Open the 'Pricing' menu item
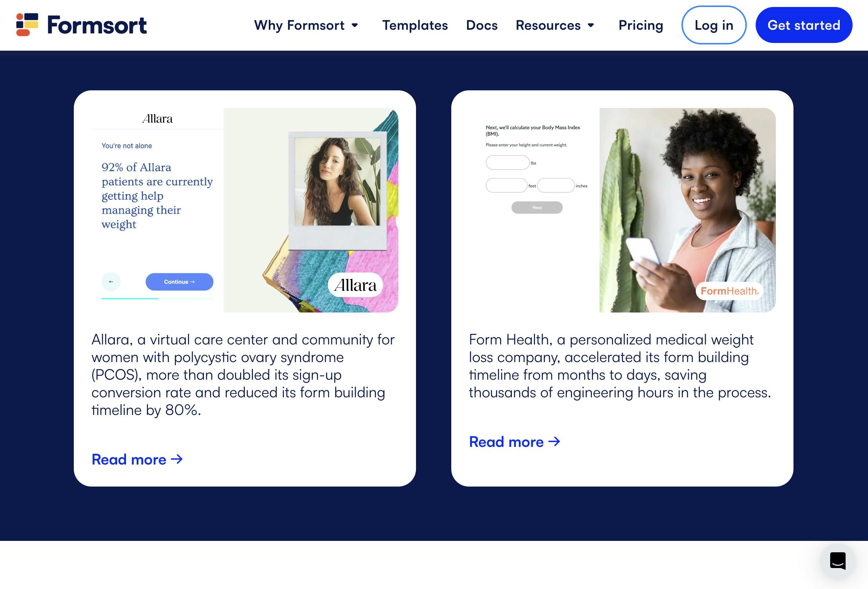The image size is (868, 589). click(641, 25)
